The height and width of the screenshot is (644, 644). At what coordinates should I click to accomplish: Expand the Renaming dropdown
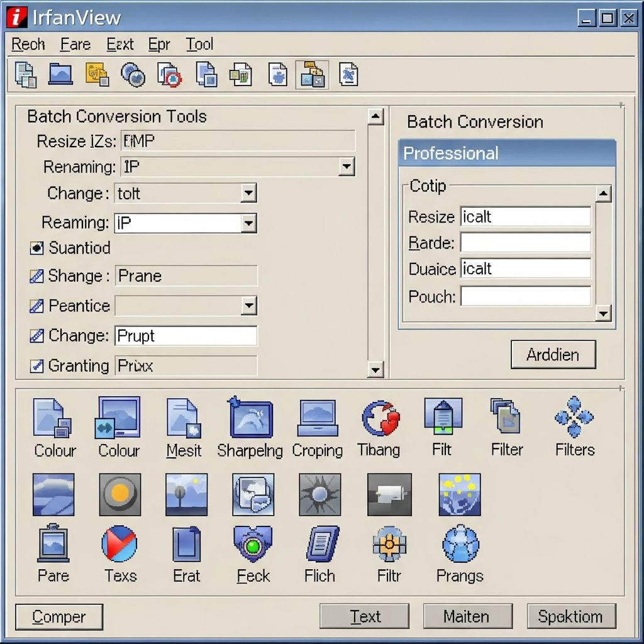[x=347, y=167]
